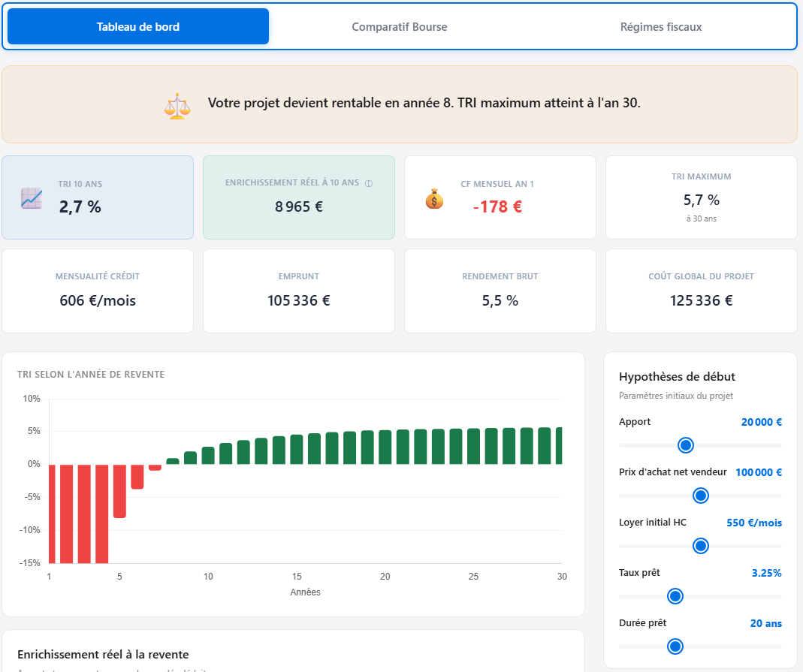Click the CF mensuel an 1 card
The height and width of the screenshot is (672, 803).
pos(500,197)
